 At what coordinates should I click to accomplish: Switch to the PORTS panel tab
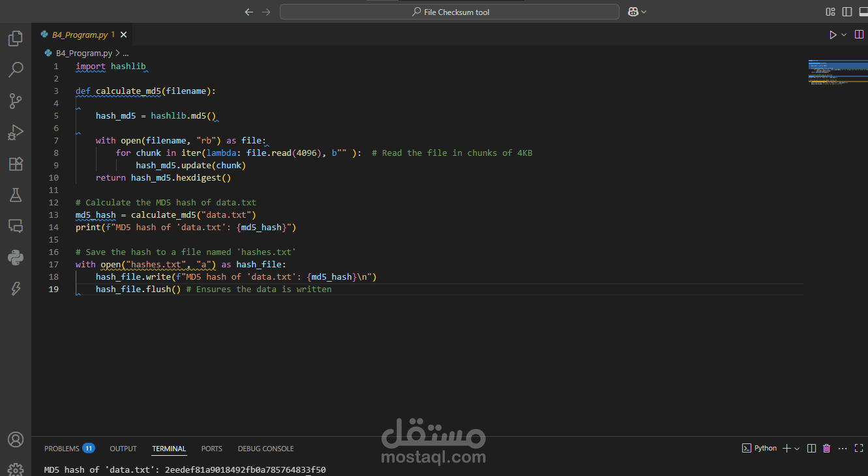click(212, 449)
